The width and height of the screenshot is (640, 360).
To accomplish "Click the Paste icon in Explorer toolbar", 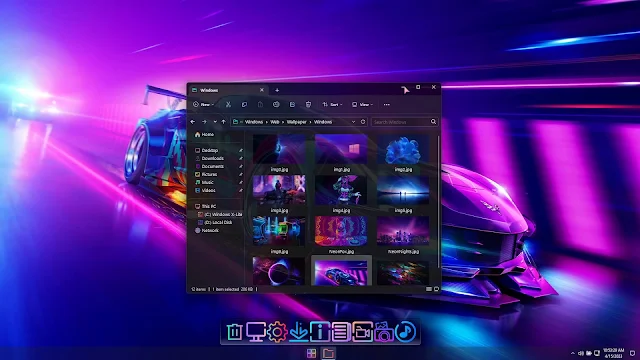I will [260, 104].
